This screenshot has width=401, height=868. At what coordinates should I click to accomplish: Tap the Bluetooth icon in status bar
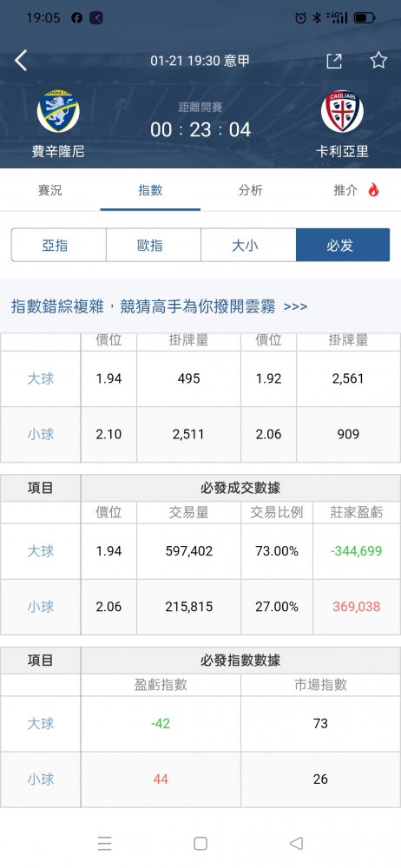[317, 18]
